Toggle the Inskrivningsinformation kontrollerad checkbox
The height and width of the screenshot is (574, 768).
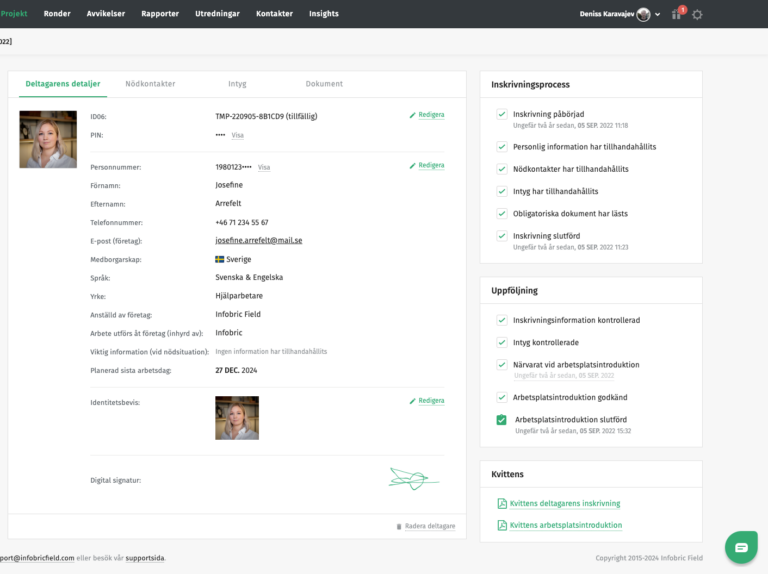click(x=502, y=320)
